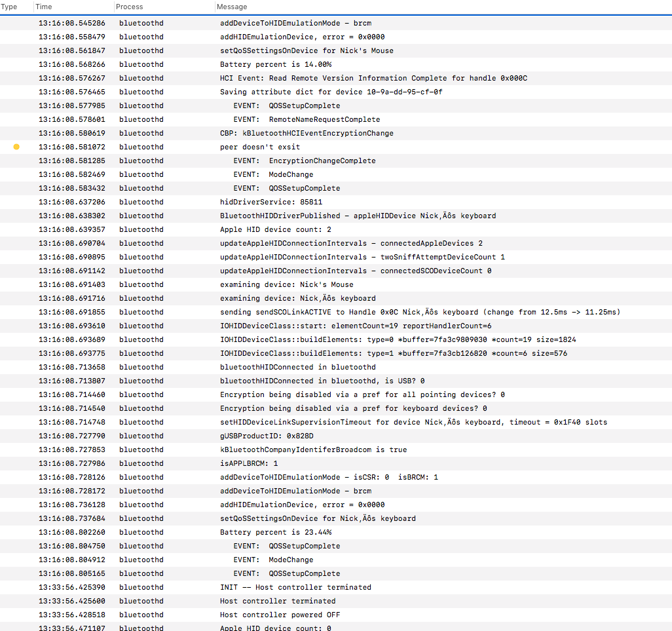Click timestamp 13:16:08.804912

pos(71,560)
